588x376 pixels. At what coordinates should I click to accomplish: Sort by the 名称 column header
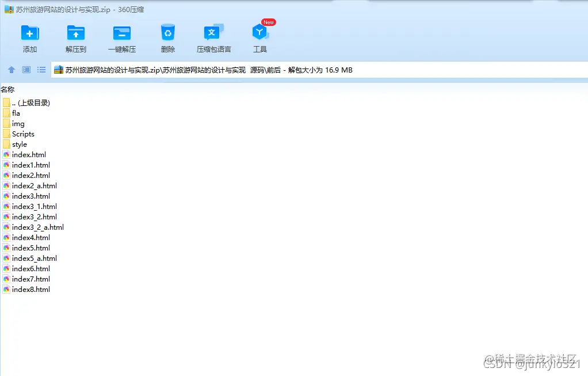(x=7, y=89)
